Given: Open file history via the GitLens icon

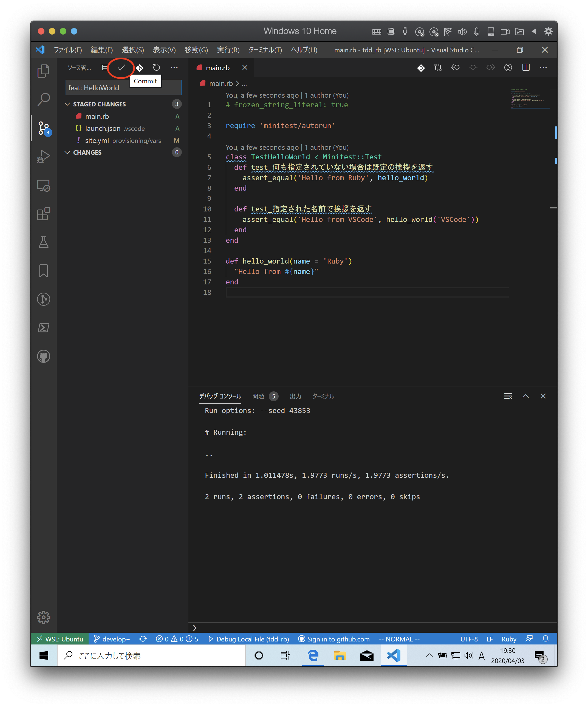Looking at the screenshot, I should [x=508, y=68].
